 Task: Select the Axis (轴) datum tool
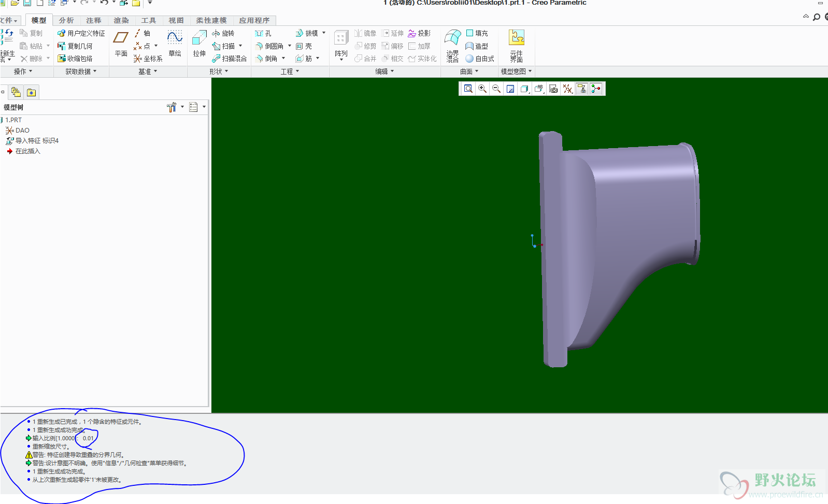point(142,33)
